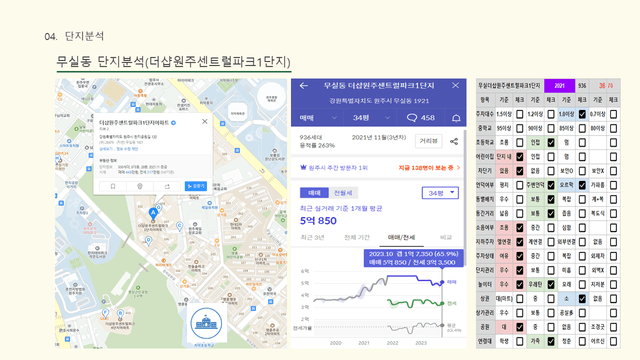Check the 주차대수 1.5이상 checkbox
Image resolution: width=640 pixels, height=360 pixels.
pos(520,114)
